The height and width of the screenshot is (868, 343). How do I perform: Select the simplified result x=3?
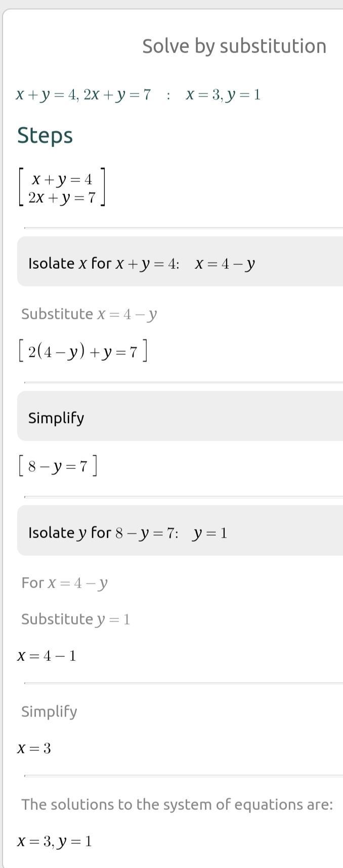34,748
